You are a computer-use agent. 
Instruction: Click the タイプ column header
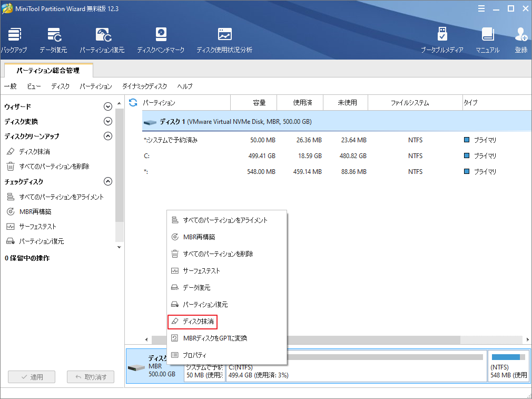497,103
